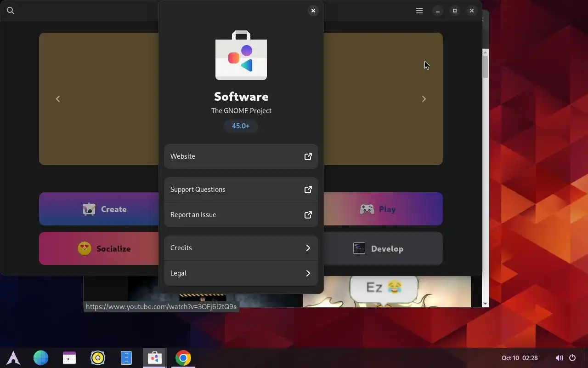
Task: Click the chevron arrow on Credits row
Action: pos(308,248)
